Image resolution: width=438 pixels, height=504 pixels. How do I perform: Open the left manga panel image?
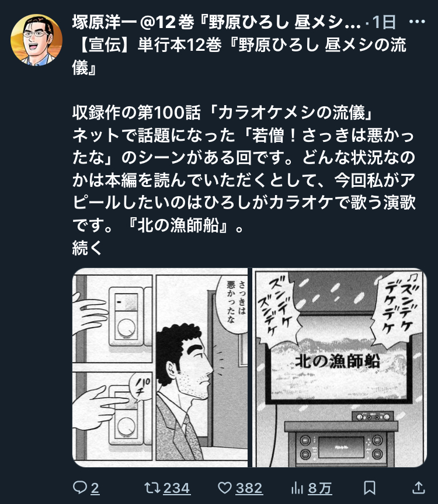point(159,367)
